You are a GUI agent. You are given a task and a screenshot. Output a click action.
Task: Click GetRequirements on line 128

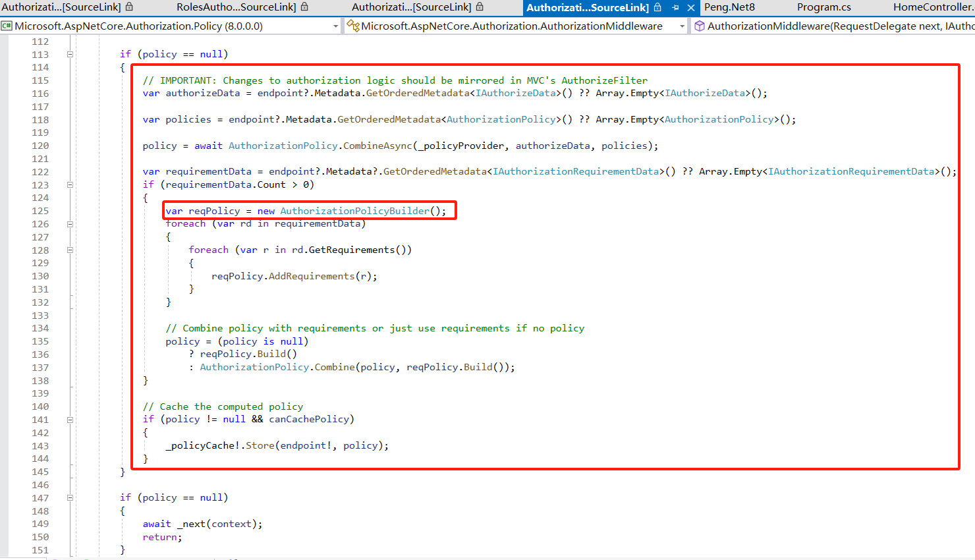coord(352,250)
